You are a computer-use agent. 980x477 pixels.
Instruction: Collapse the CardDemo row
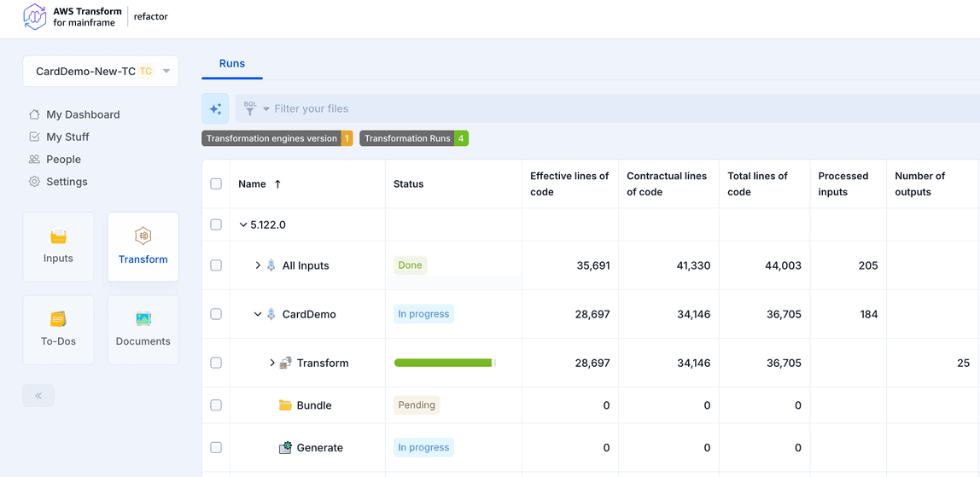(258, 314)
